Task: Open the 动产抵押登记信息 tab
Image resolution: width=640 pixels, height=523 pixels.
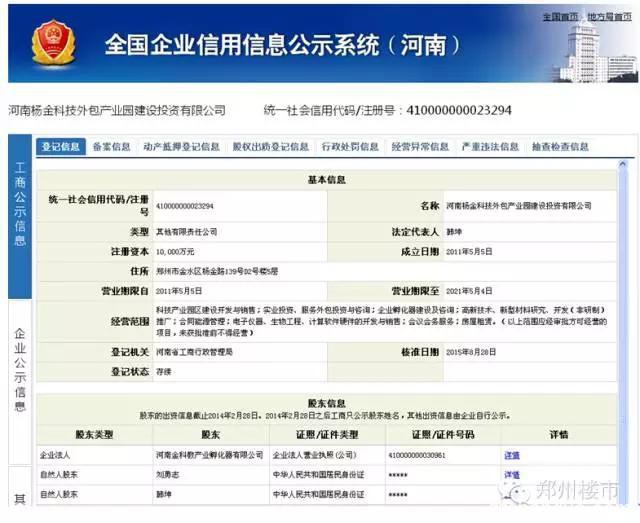Action: click(181, 147)
